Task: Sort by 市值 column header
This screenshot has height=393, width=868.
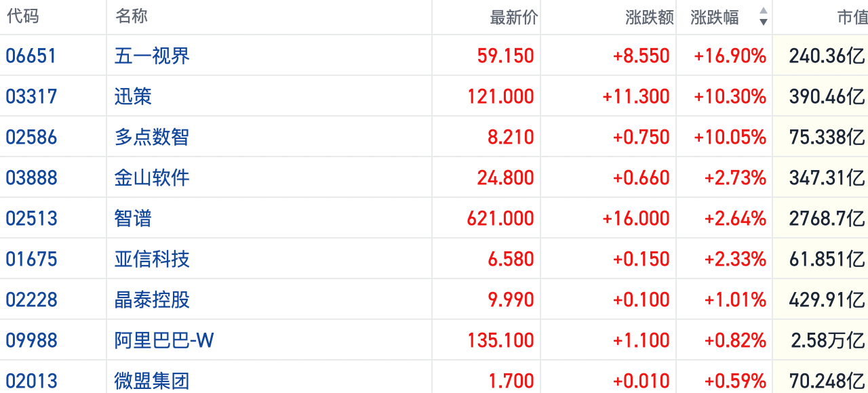Action: 852,18
